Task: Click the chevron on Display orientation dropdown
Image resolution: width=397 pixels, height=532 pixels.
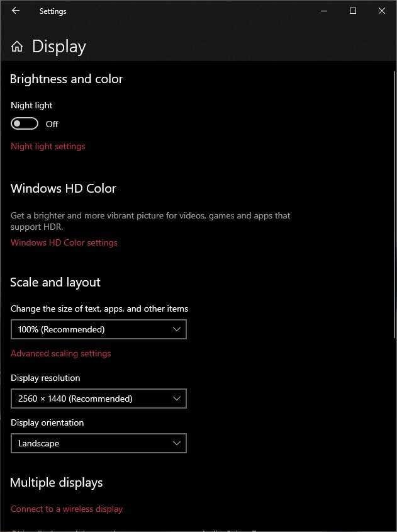Action: tap(177, 443)
